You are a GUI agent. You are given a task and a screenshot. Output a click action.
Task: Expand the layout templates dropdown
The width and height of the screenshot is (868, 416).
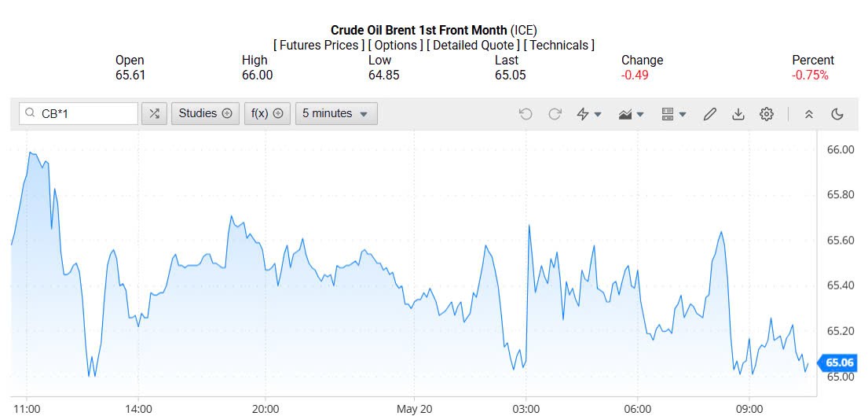674,114
